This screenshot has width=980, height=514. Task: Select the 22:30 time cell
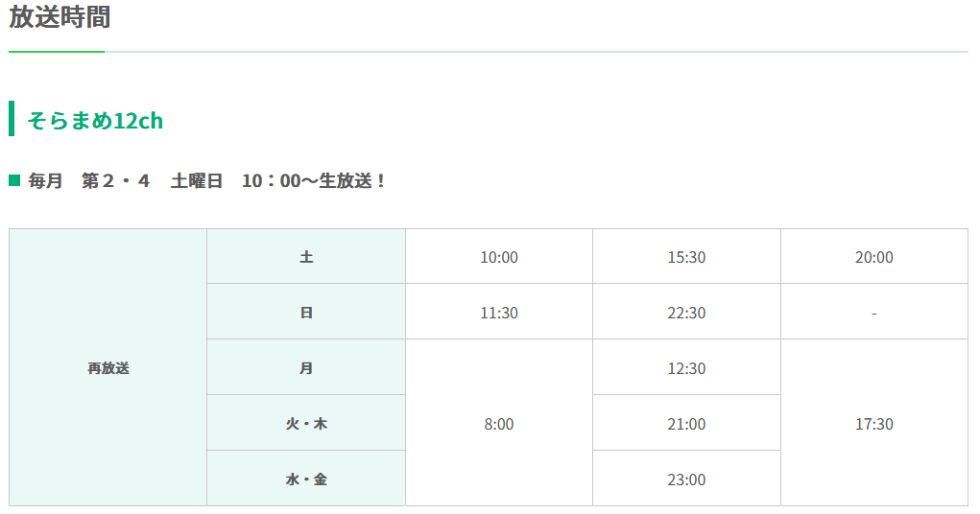[686, 312]
